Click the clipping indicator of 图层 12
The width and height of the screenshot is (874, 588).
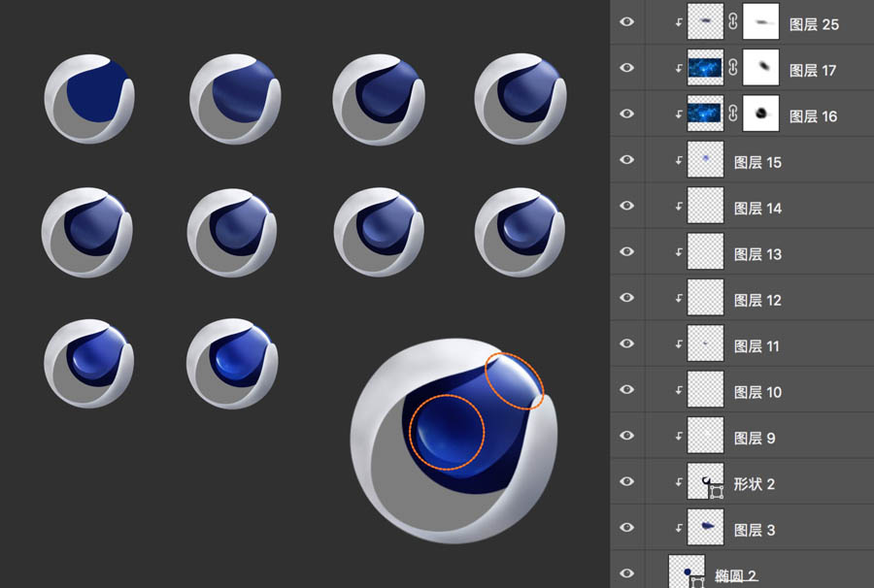click(x=679, y=298)
